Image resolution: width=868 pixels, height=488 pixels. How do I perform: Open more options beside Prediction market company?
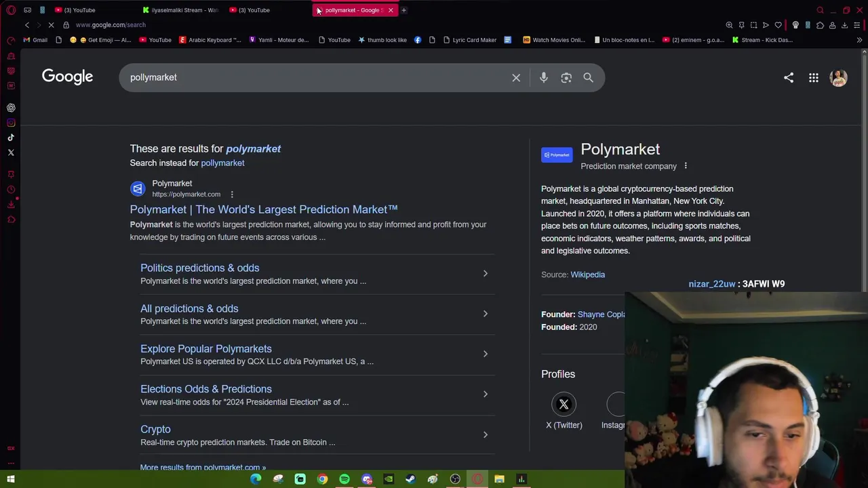[686, 166]
